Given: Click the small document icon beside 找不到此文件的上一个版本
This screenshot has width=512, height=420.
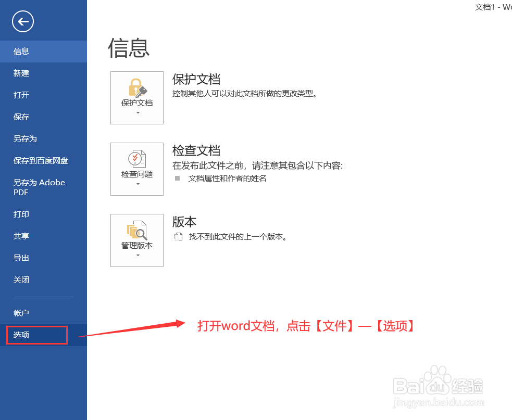Looking at the screenshot, I should (178, 237).
